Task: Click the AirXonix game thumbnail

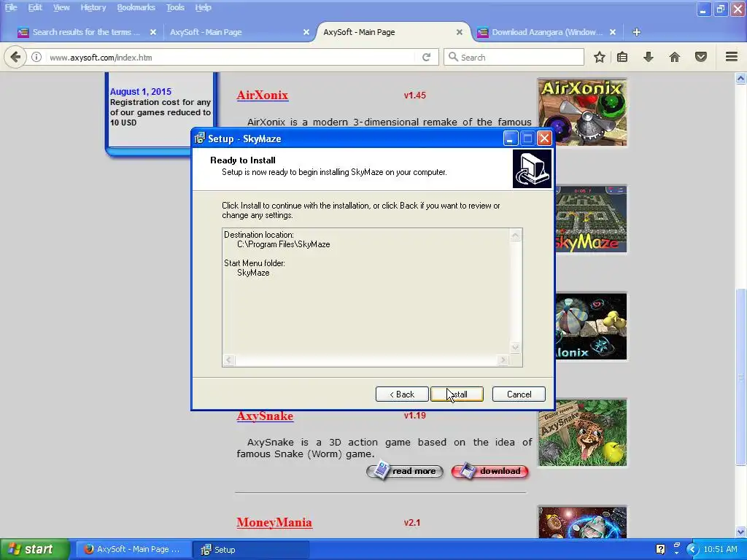Action: [x=582, y=112]
